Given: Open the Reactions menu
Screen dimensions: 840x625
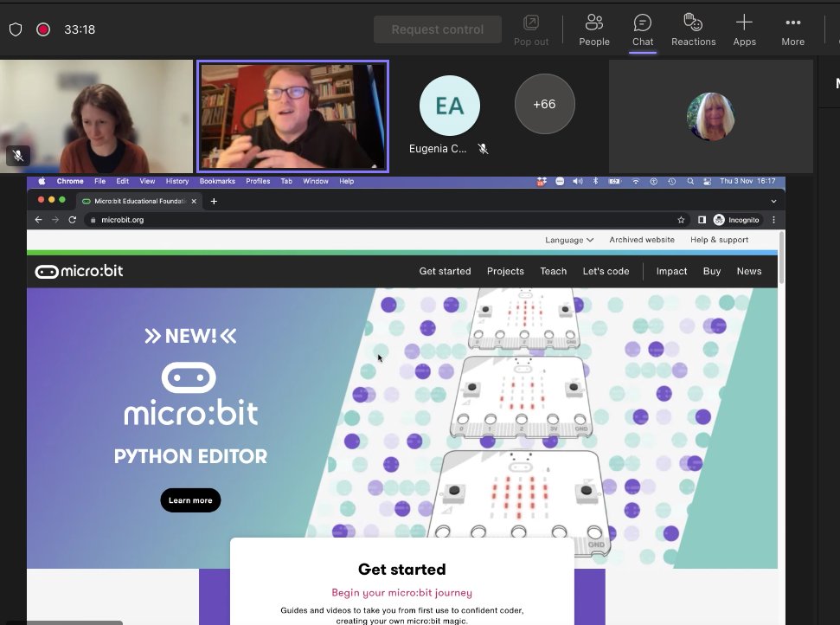Looking at the screenshot, I should click(693, 30).
